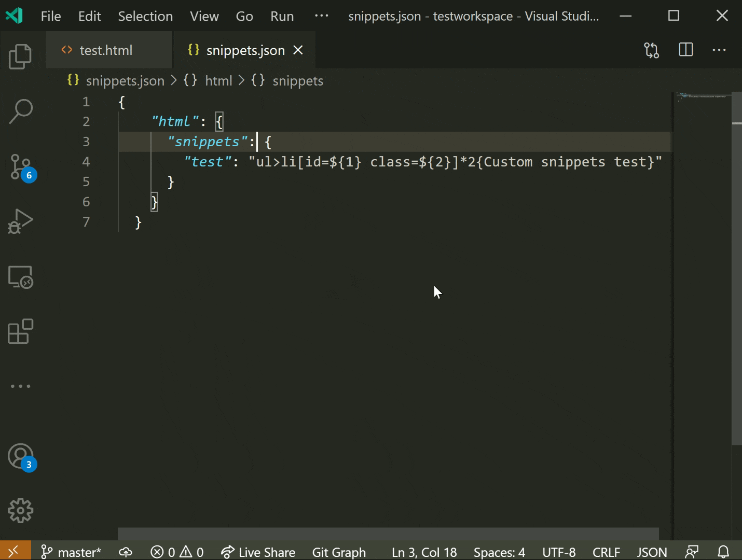
Task: Open the Explorer sidebar
Action: 20,57
